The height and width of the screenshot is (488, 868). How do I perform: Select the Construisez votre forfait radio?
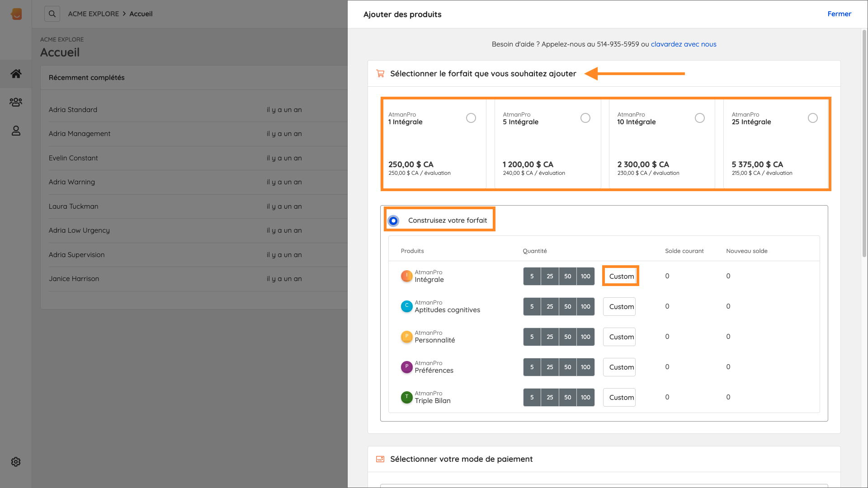393,221
